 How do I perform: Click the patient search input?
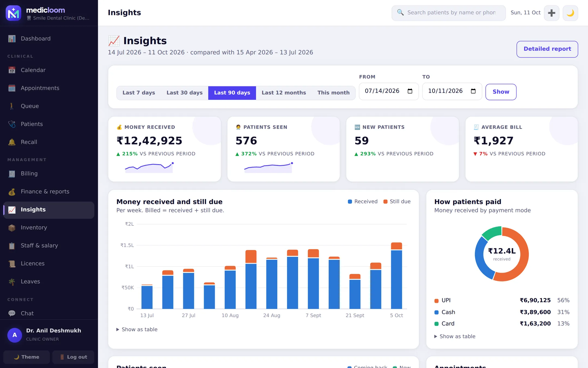(448, 13)
